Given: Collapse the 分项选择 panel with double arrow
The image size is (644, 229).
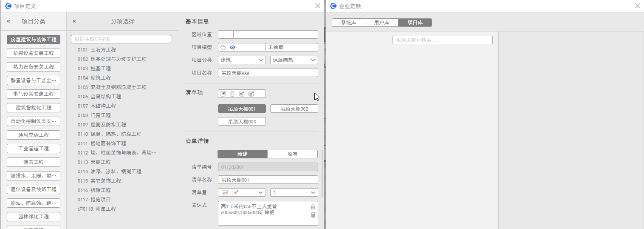Looking at the screenshot, I should pyautogui.click(x=74, y=21).
